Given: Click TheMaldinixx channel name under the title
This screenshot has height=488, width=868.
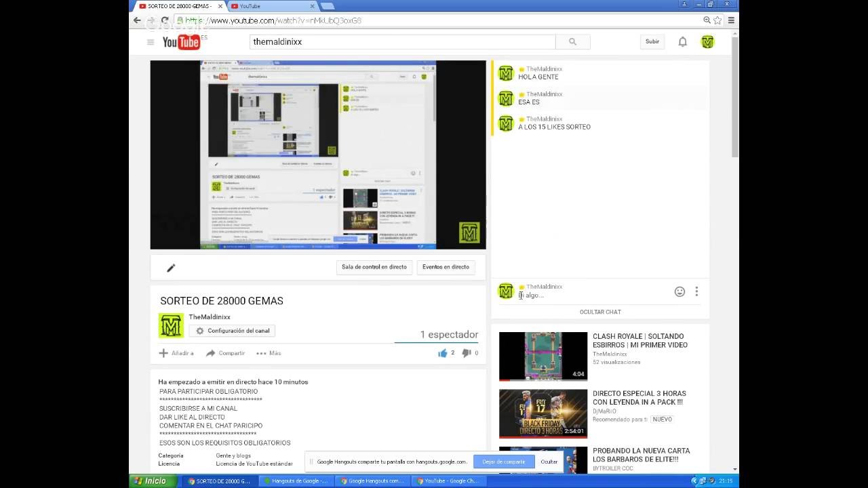Looking at the screenshot, I should [x=210, y=317].
